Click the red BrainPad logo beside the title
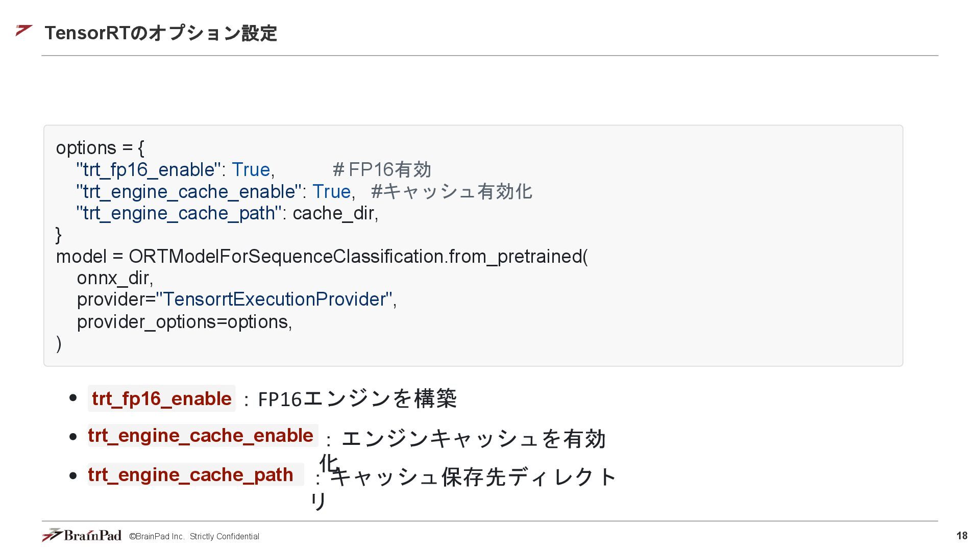This screenshot has height=551, width=980. 24,31
